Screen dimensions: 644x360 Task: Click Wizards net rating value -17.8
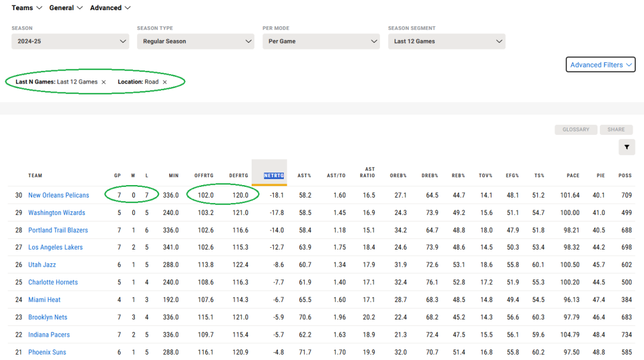tap(277, 213)
